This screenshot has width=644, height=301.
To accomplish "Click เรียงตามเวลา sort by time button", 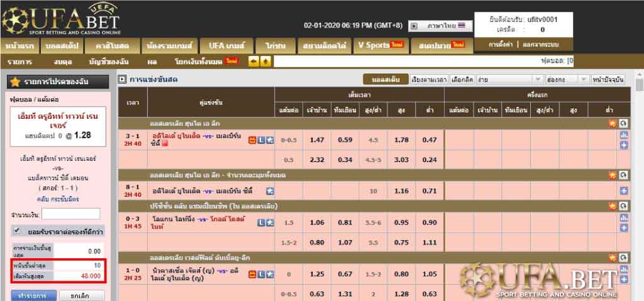I will pos(429,80).
